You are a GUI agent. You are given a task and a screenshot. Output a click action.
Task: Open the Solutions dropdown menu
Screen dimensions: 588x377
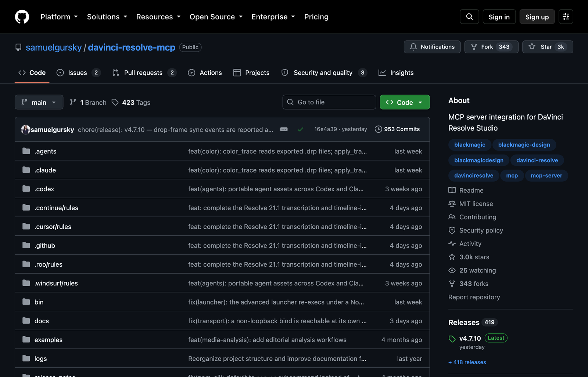pyautogui.click(x=107, y=17)
